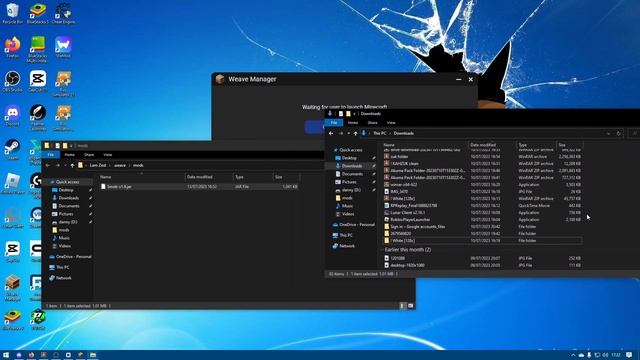Viewport: 640px width, 360px height.
Task: Select 'RobloxPlayerLauncher' file in Downloads
Action: tap(483, 220)
